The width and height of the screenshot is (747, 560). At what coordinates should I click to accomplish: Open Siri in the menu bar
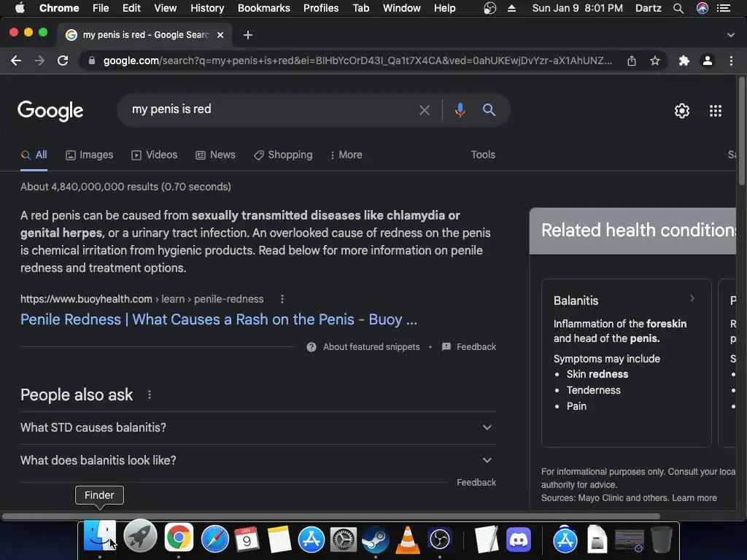tap(703, 8)
